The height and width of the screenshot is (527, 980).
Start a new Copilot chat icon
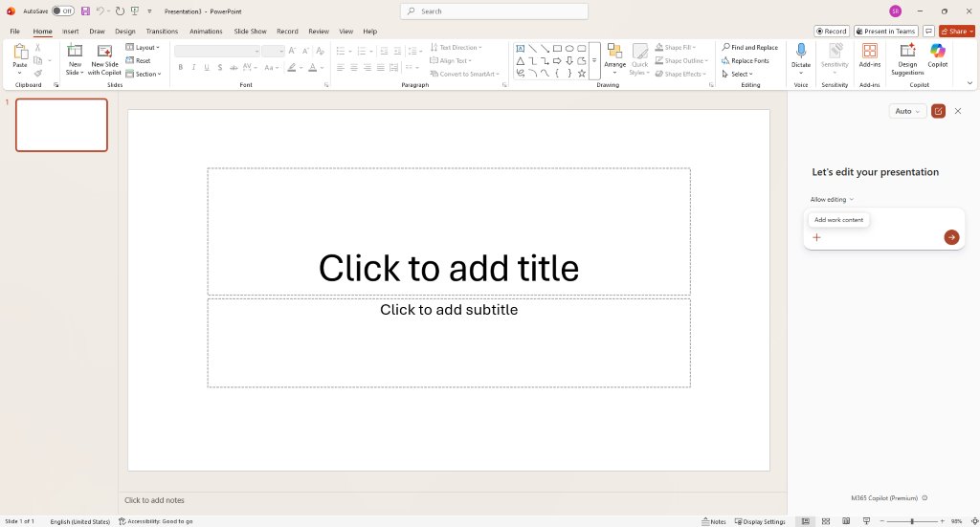[938, 111]
